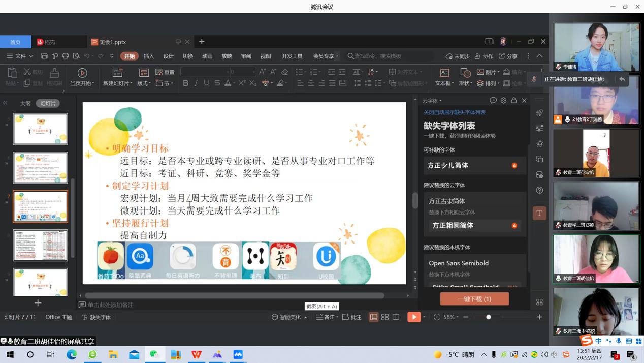Open the 文件 menu dropdown

(x=20, y=56)
